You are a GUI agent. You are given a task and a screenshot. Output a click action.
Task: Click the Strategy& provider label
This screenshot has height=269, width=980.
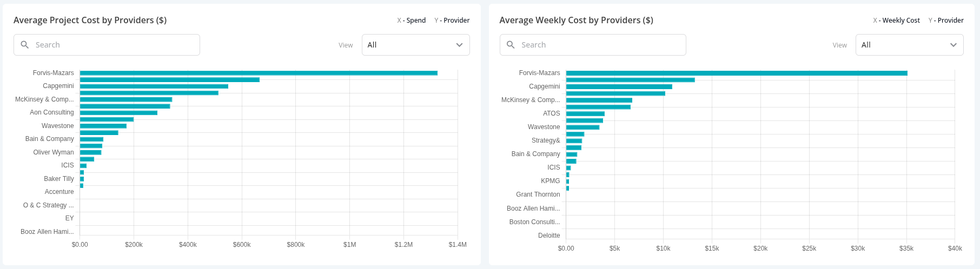[546, 140]
